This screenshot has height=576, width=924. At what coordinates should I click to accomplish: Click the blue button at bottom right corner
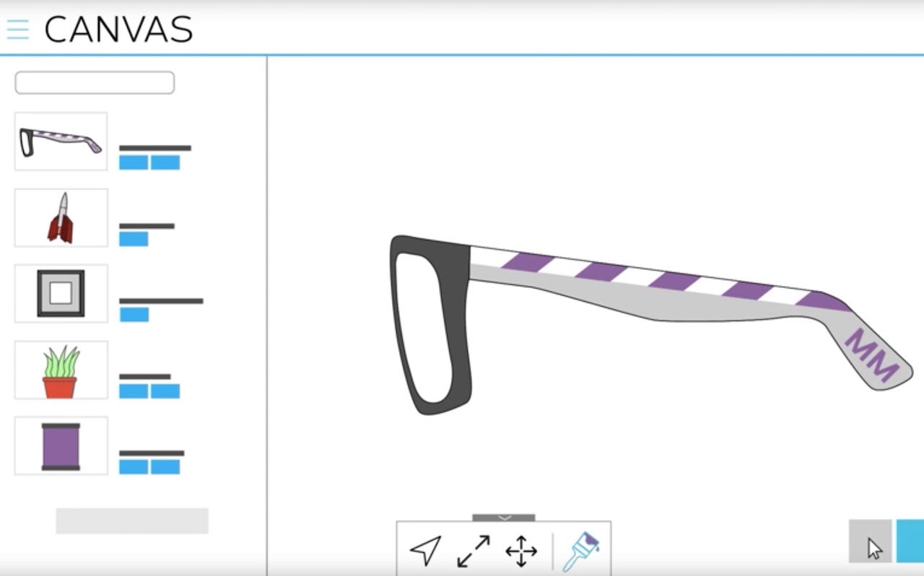pos(910,541)
